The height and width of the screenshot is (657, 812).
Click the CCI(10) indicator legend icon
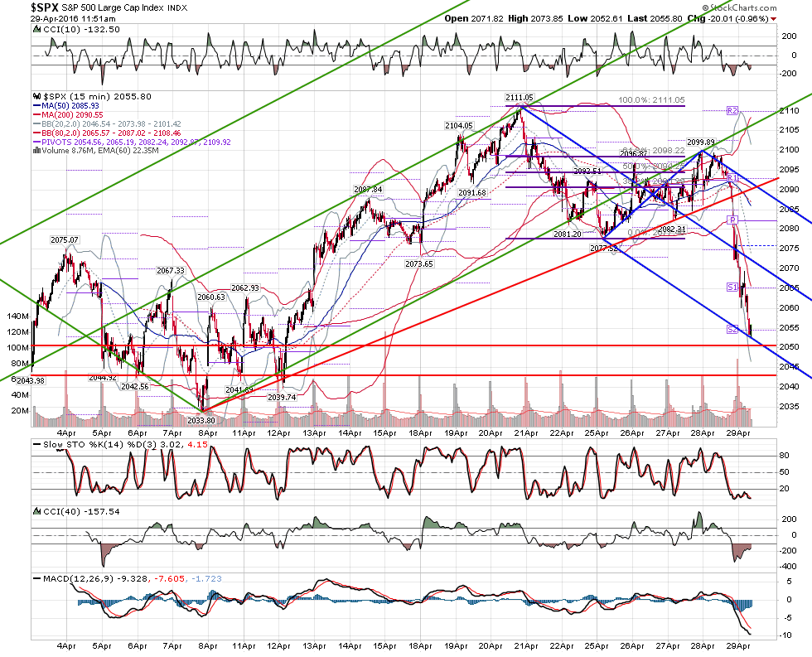pos(36,30)
